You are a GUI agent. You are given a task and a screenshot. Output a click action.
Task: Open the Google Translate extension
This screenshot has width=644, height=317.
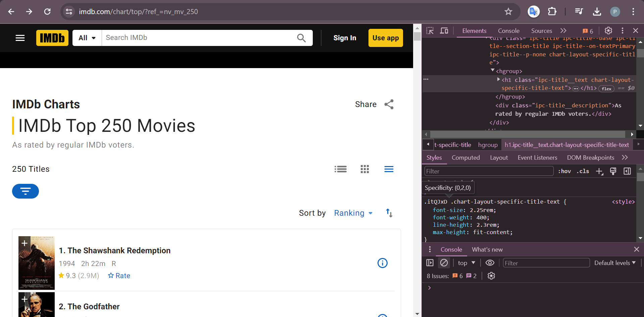(x=534, y=12)
